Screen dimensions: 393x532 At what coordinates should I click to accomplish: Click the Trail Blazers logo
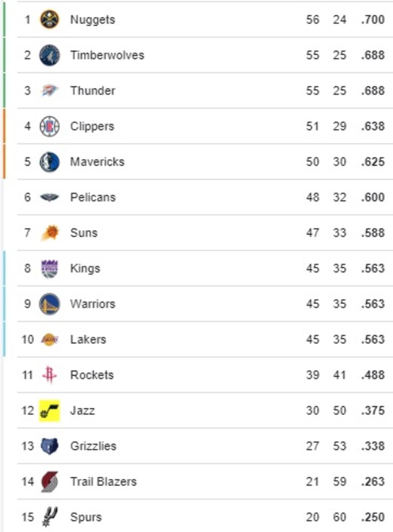tap(49, 482)
